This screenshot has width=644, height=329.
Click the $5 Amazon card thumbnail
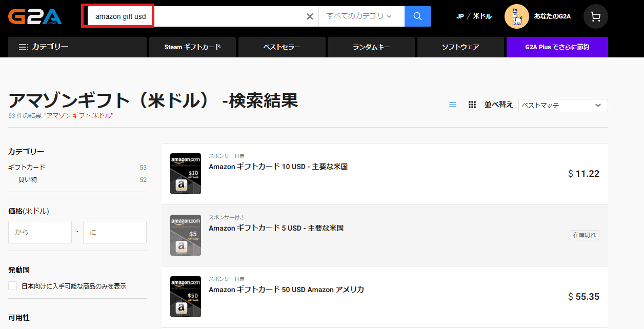[186, 235]
